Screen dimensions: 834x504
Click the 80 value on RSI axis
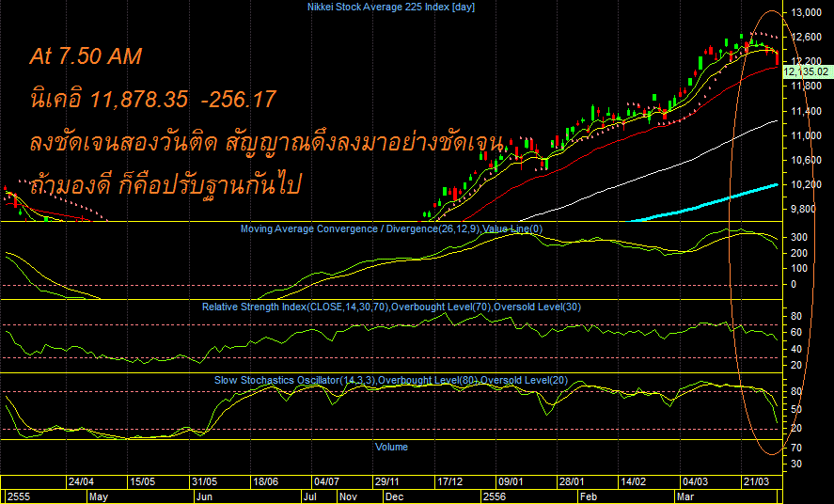pos(796,316)
